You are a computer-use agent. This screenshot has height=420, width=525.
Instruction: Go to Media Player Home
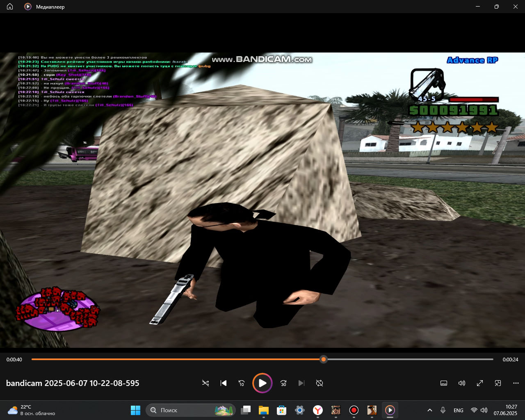pos(10,7)
